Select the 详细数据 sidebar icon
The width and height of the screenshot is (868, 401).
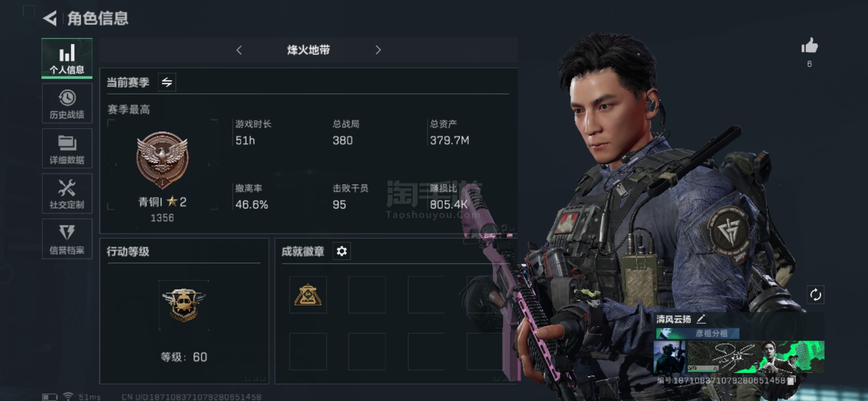coord(67,149)
